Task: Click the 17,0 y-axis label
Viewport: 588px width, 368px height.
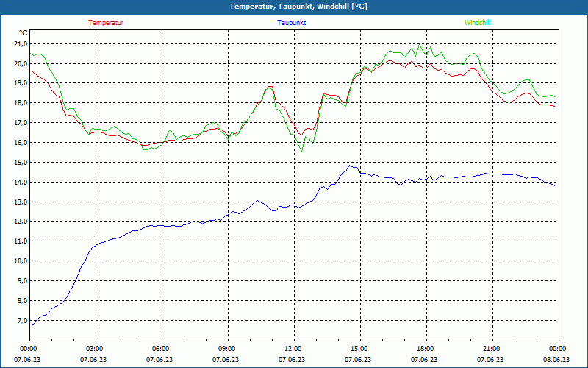Action: click(21, 123)
